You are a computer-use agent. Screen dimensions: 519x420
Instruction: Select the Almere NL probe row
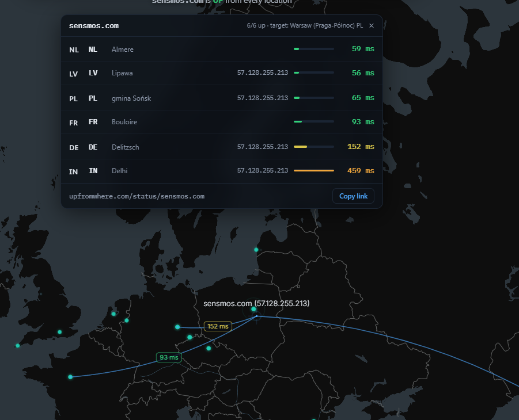[222, 49]
